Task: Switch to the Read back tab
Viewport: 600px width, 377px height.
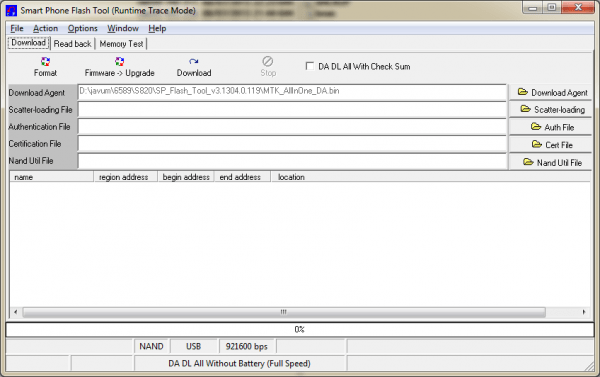Action: point(73,44)
